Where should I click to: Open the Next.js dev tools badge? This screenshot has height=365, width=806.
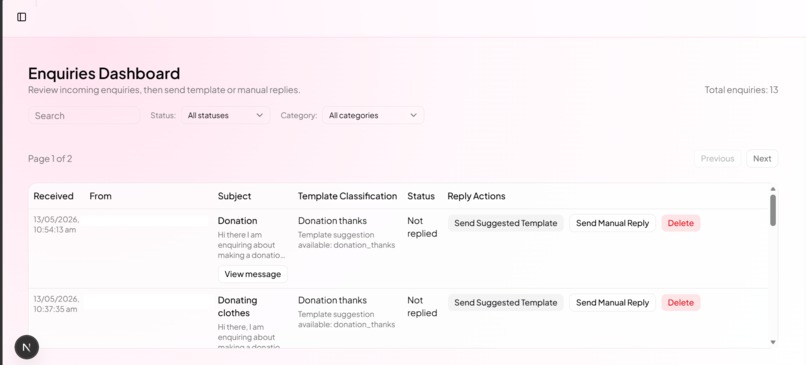pyautogui.click(x=27, y=347)
